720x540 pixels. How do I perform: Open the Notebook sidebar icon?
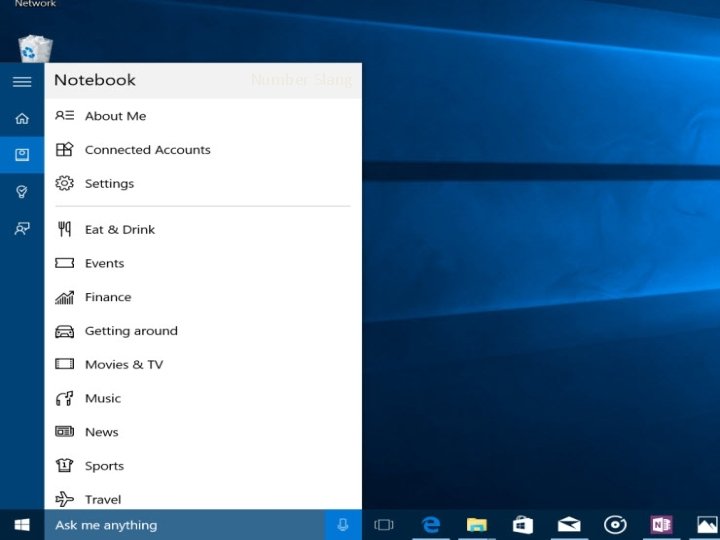[x=22, y=154]
